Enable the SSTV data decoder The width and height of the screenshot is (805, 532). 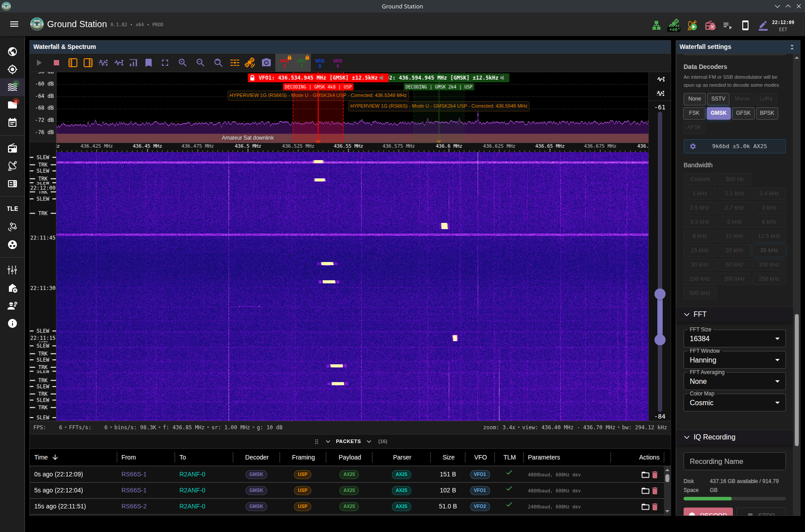(718, 99)
